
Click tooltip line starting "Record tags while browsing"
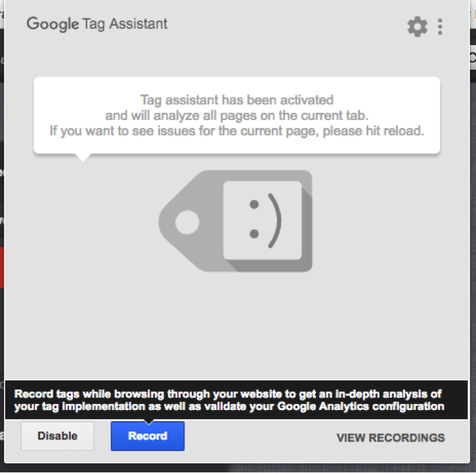[228, 394]
